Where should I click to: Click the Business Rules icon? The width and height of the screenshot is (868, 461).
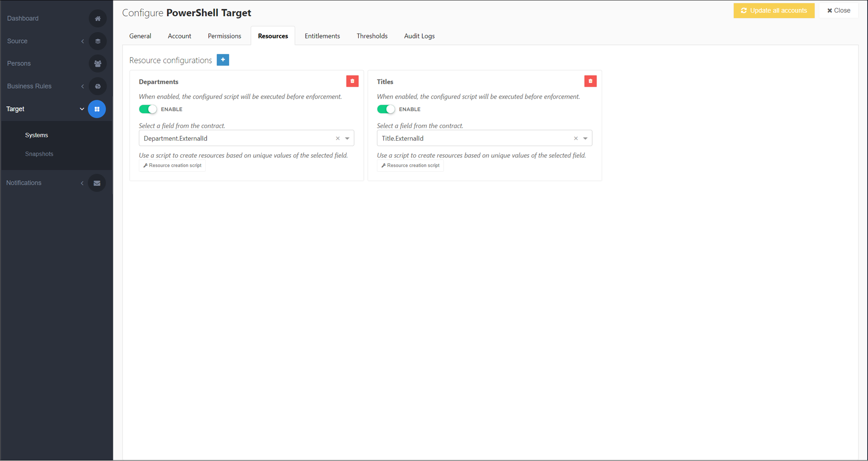click(98, 86)
